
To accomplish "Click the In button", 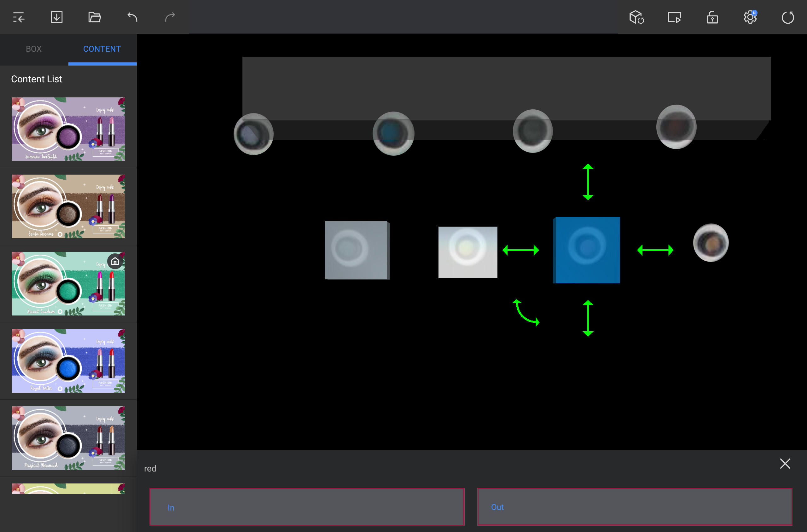I will click(307, 507).
